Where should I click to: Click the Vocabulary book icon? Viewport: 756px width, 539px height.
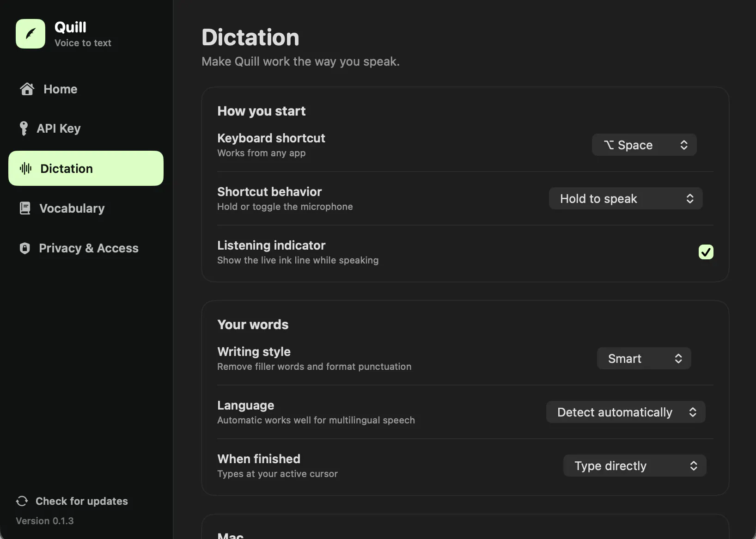[25, 208]
